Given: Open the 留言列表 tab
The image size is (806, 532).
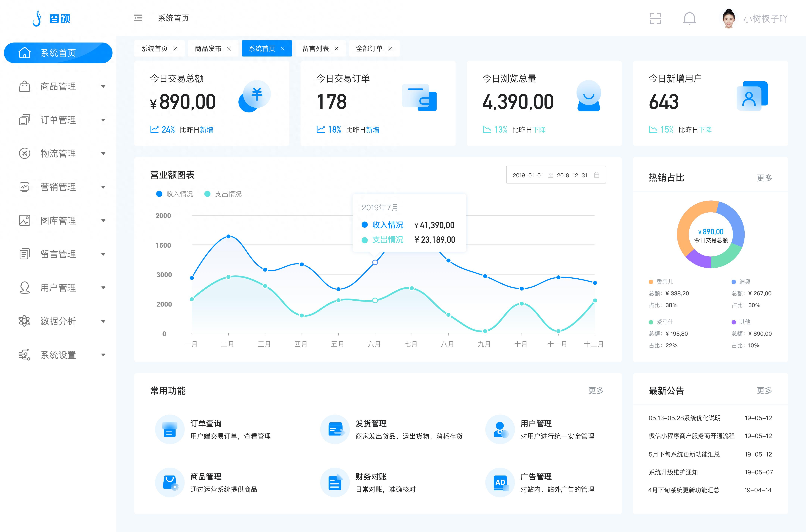Looking at the screenshot, I should tap(316, 48).
